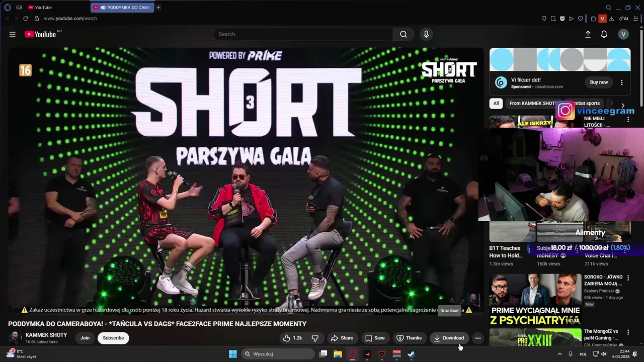Open tab search magnifier in title bar
This screenshot has height=362, width=644.
609,8
